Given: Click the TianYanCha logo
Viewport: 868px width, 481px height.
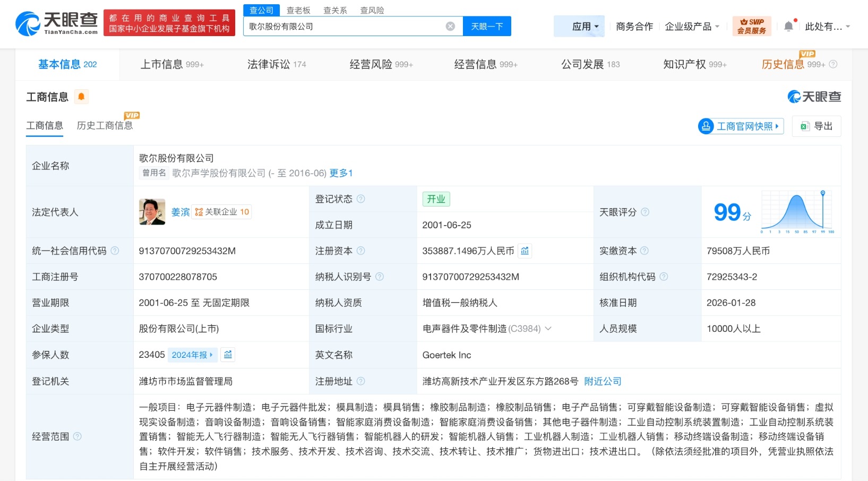Looking at the screenshot, I should pyautogui.click(x=57, y=24).
